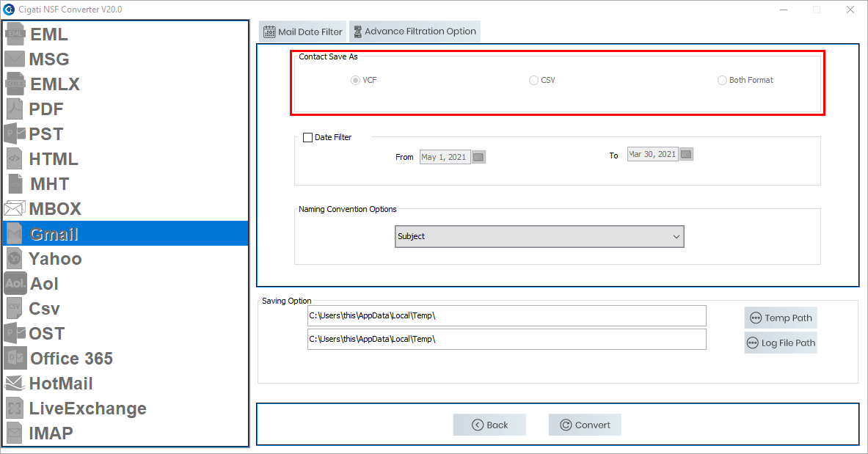
Task: Pick the PDF document icon
Action: click(15, 109)
